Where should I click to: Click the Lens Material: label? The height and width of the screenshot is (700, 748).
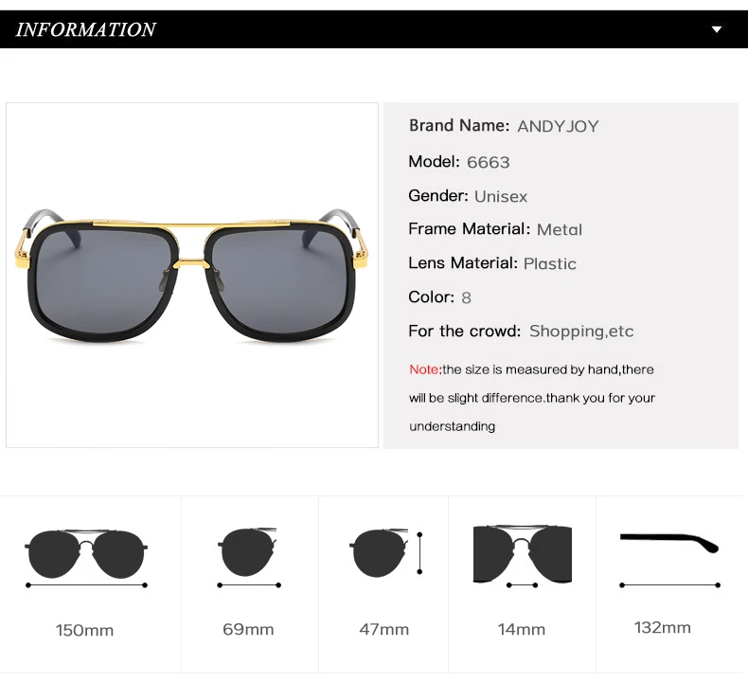coord(463,262)
